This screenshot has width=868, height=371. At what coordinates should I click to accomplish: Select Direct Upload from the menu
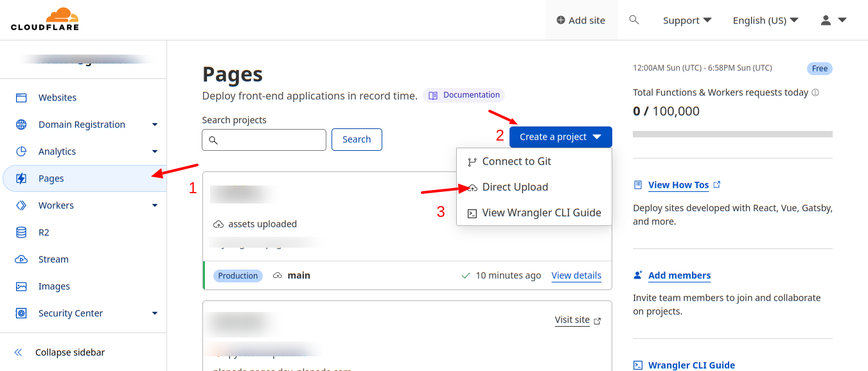[x=515, y=187]
